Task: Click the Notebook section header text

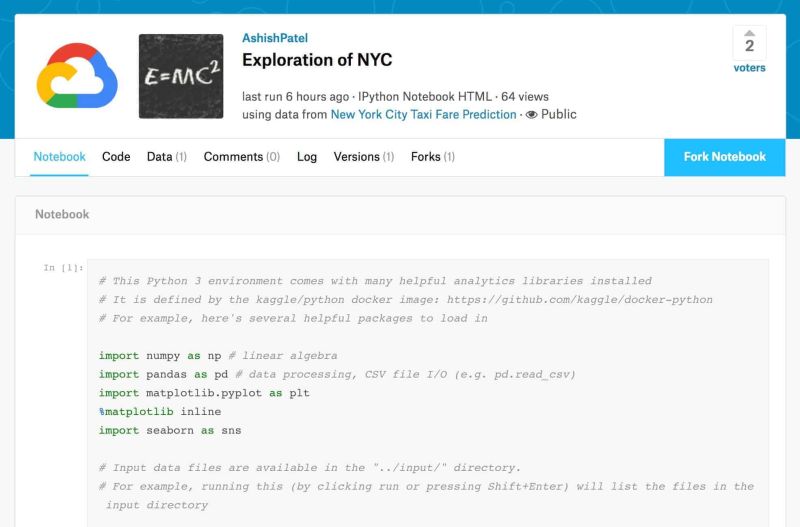Action: (62, 214)
